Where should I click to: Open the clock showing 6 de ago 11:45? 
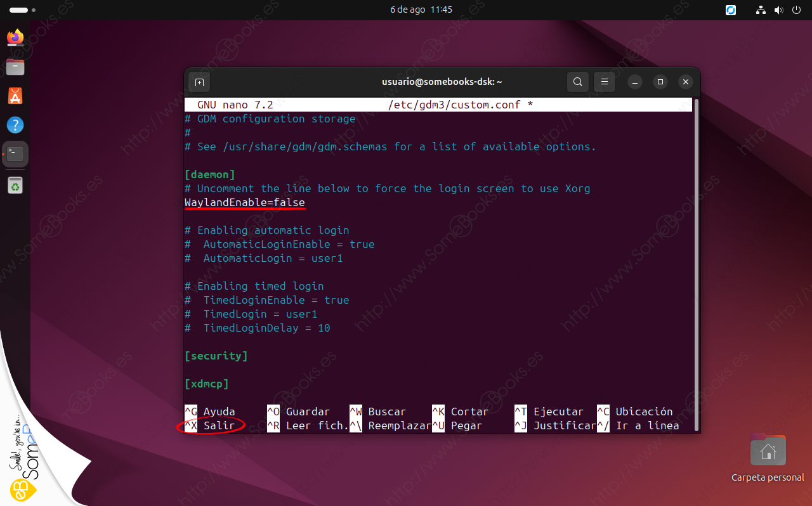421,10
